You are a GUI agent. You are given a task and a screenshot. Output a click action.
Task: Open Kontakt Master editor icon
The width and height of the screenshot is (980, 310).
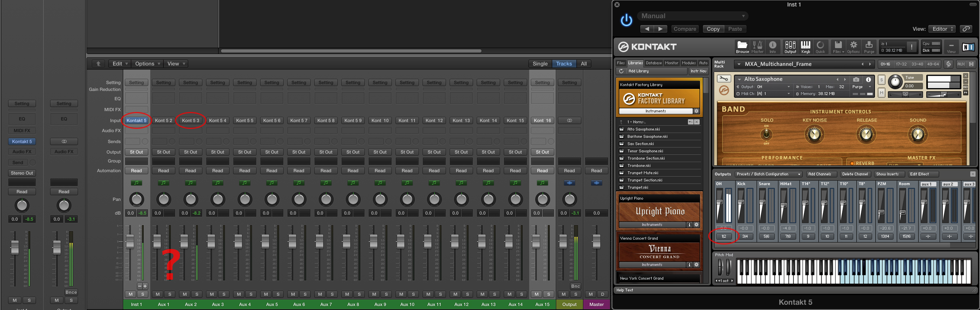click(x=757, y=47)
